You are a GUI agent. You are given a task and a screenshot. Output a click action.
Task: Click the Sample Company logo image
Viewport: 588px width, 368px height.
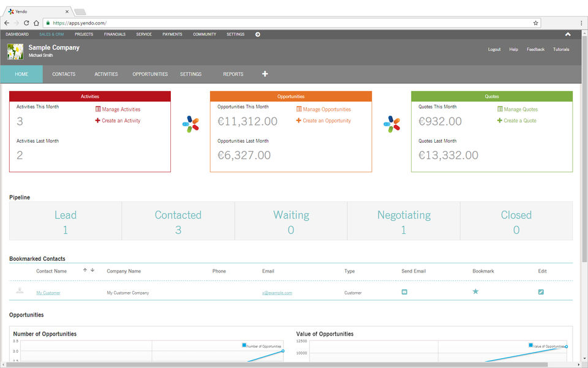[15, 51]
